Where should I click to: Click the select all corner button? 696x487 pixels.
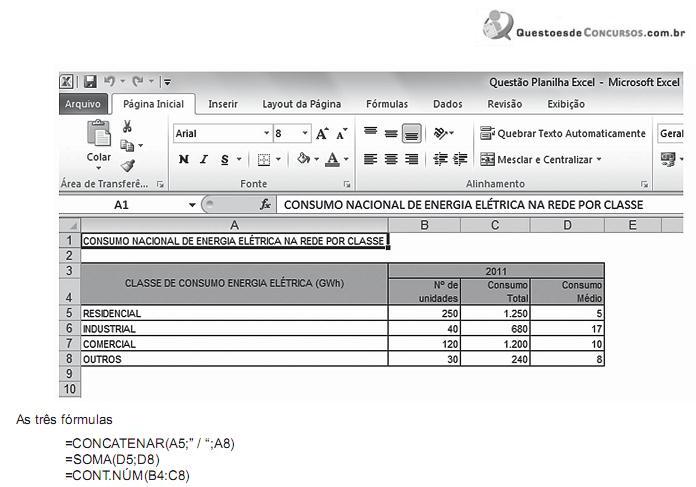(x=70, y=225)
